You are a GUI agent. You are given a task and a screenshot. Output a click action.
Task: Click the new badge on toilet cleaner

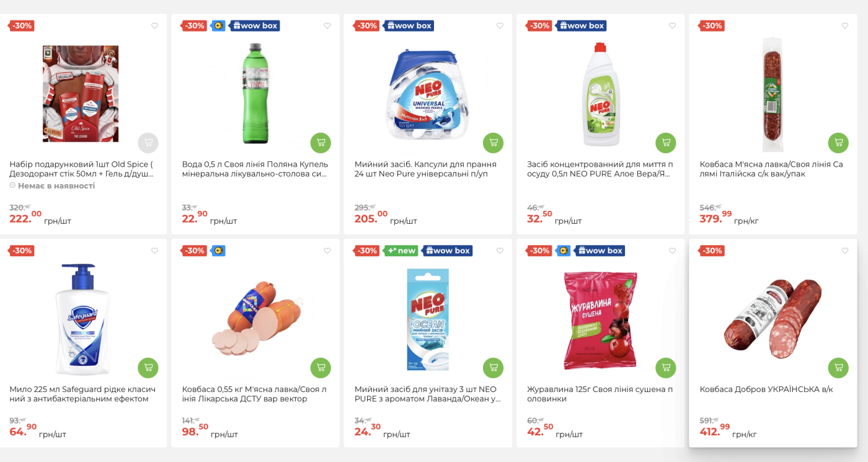pos(401,251)
